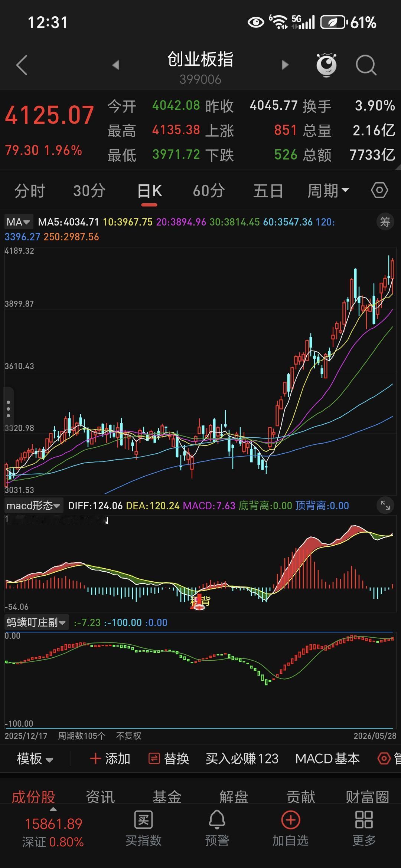Tap the 12:31 clock

pyautogui.click(x=48, y=23)
